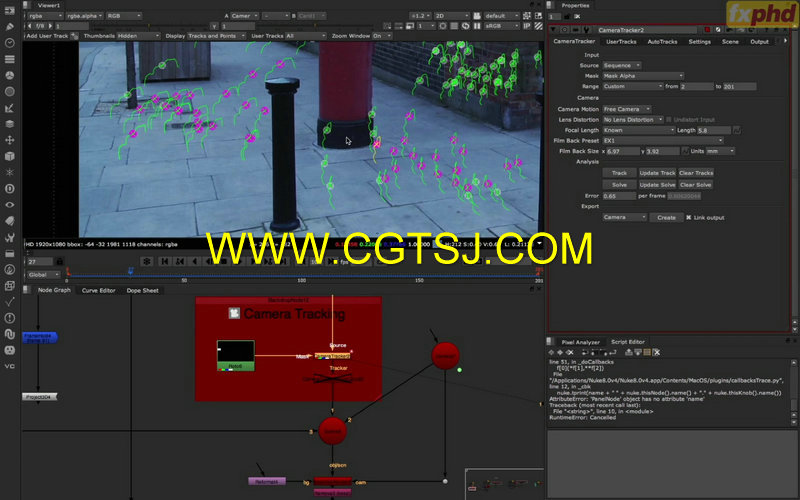Open the Source Sequence dropdown
The width and height of the screenshot is (800, 500).
click(621, 65)
